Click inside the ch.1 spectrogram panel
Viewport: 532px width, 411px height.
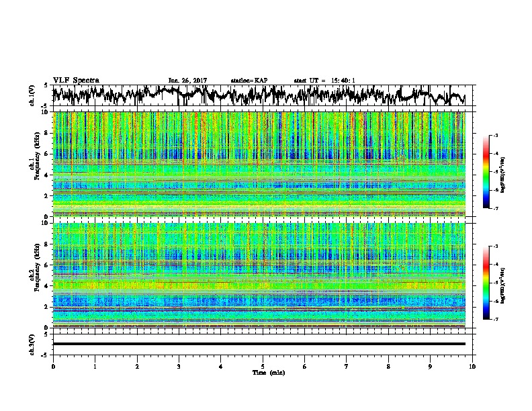click(259, 164)
